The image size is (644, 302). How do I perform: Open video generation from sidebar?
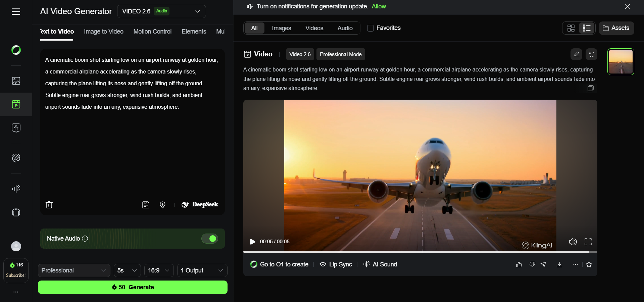tap(16, 104)
